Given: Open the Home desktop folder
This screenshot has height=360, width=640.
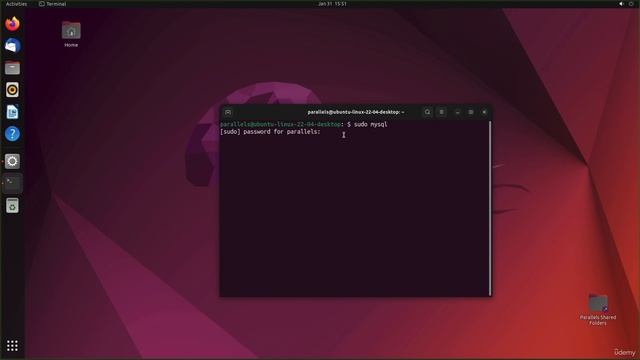Looking at the screenshot, I should [71, 34].
